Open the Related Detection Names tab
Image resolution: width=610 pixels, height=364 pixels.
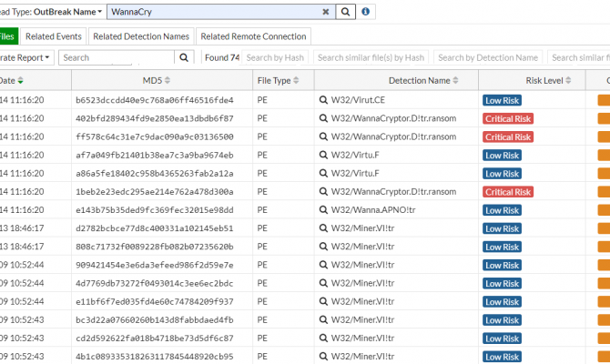[141, 36]
